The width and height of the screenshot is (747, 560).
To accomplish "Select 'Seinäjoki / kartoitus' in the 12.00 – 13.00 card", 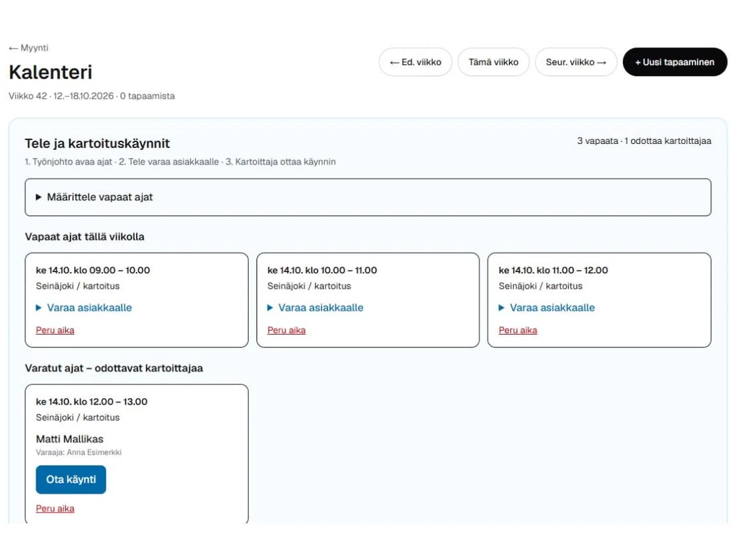I will [x=77, y=417].
